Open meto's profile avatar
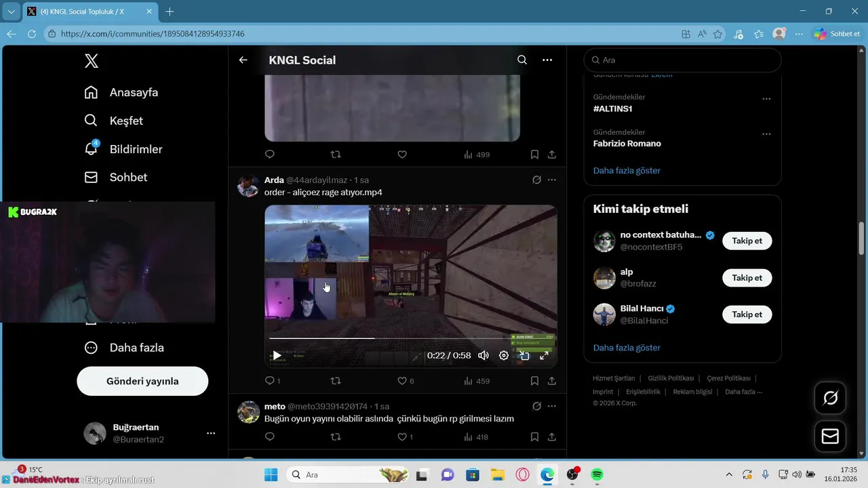Screen dimensions: 868x488 (x=248, y=412)
